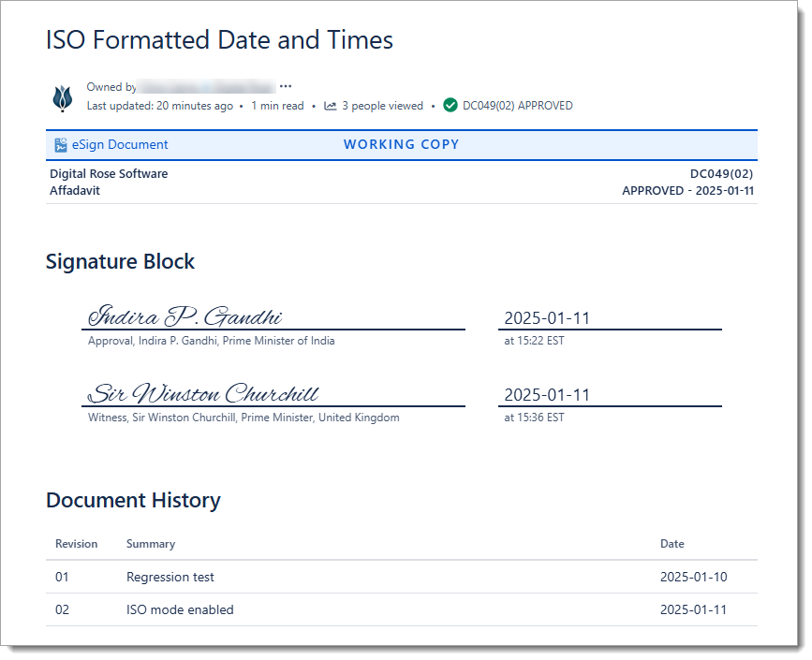Image resolution: width=812 pixels, height=660 pixels.
Task: Click the ISO mode enabled history row
Action: (180, 609)
